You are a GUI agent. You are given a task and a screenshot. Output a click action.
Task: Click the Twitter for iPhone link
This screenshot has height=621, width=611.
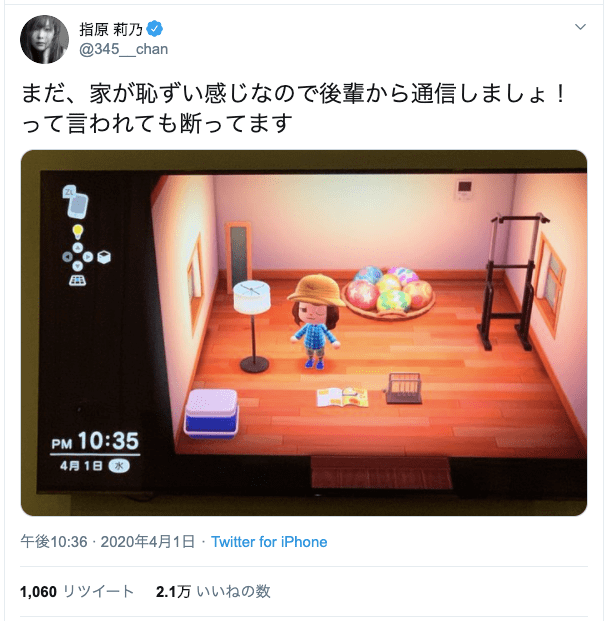pyautogui.click(x=269, y=541)
